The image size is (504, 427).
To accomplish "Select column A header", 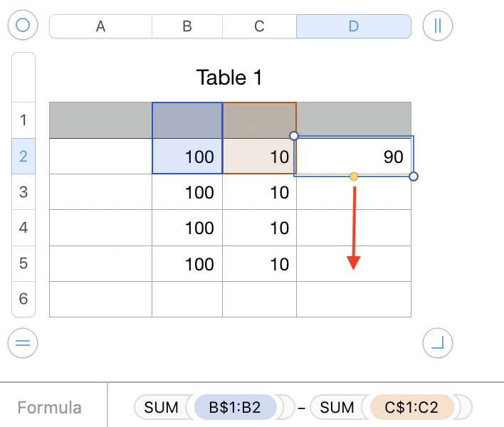I will pos(100,26).
